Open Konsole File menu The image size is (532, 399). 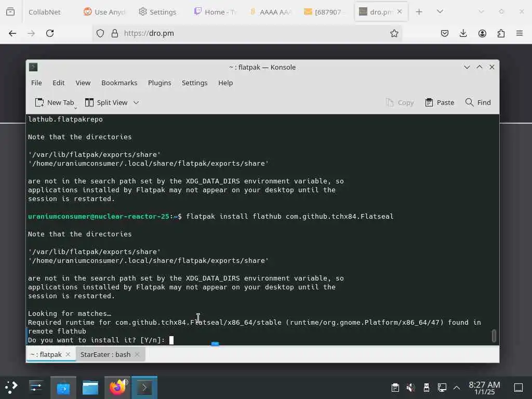point(36,83)
